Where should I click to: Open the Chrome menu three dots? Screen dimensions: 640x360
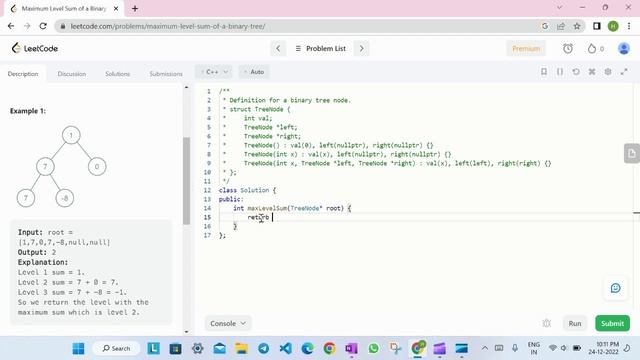(629, 26)
